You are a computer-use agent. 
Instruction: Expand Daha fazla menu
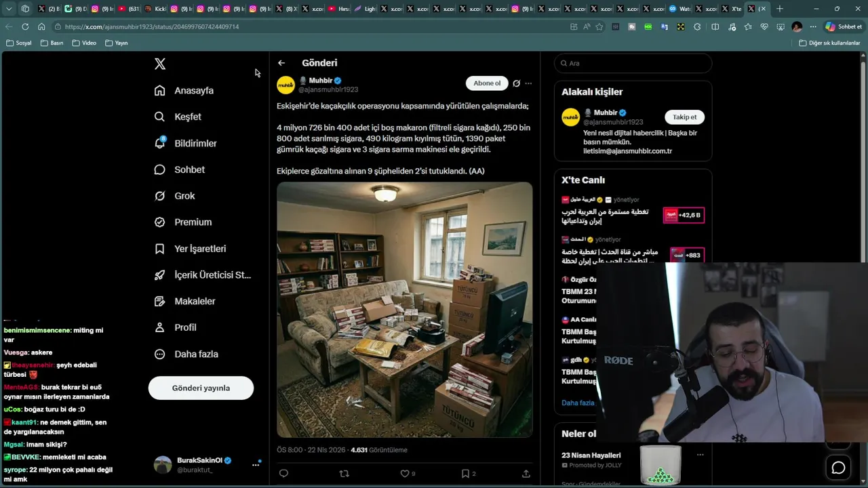pos(186,354)
